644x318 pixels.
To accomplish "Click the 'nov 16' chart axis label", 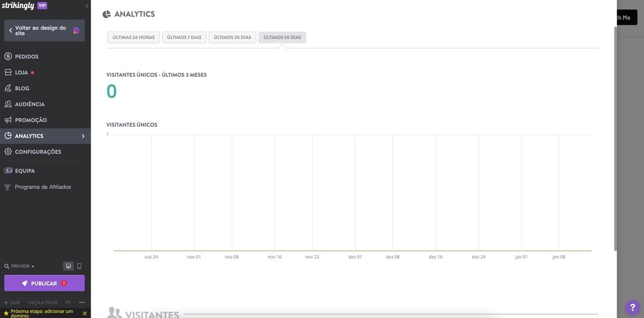I will click(x=275, y=257).
